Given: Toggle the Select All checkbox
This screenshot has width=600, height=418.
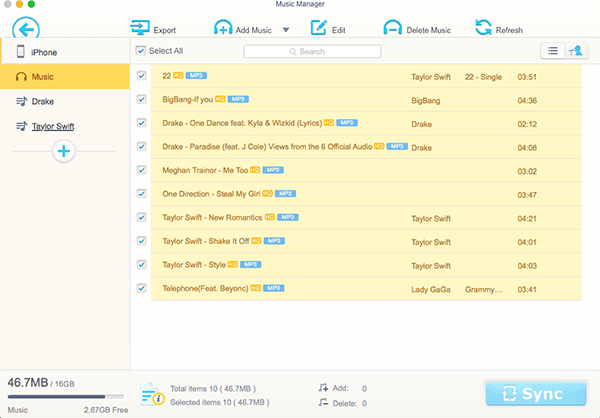Looking at the screenshot, I should point(141,51).
